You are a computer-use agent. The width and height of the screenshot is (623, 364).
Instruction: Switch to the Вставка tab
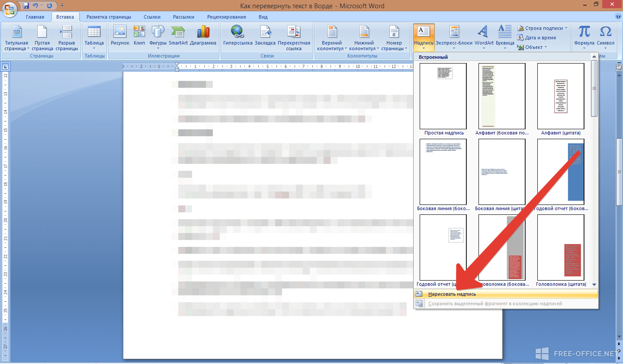65,17
